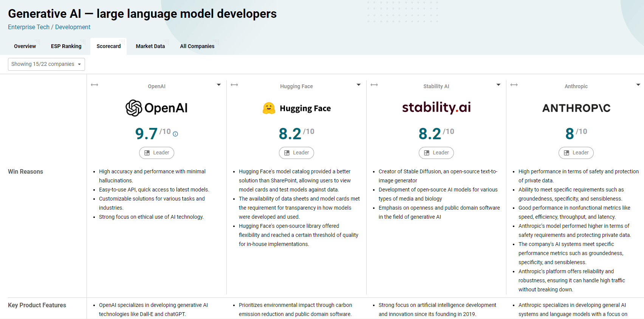
Task: Switch to the Overview tab
Action: pos(25,46)
